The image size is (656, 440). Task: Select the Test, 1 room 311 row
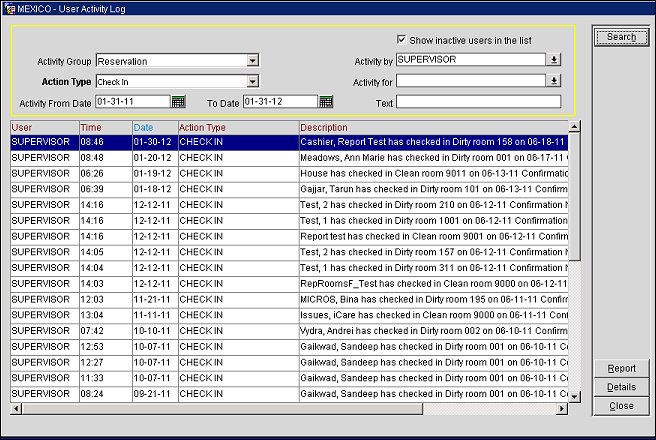pos(289,268)
